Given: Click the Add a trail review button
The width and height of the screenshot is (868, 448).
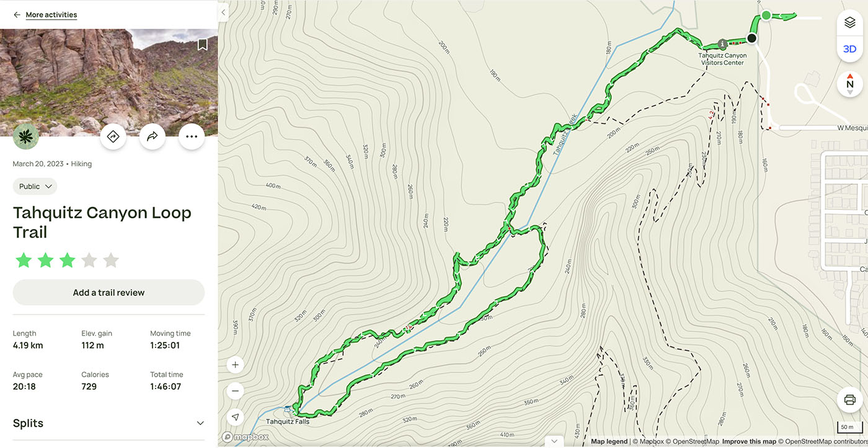Looking at the screenshot, I should tap(108, 292).
